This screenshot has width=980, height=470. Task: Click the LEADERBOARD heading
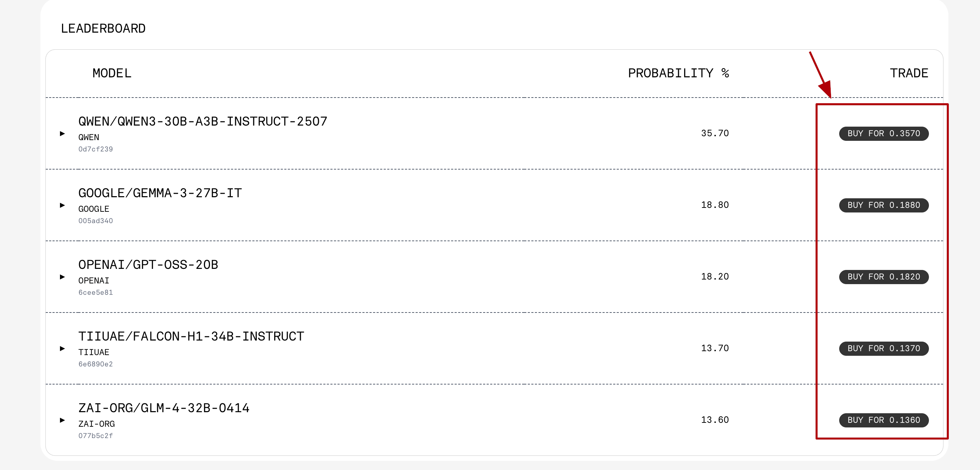(103, 28)
